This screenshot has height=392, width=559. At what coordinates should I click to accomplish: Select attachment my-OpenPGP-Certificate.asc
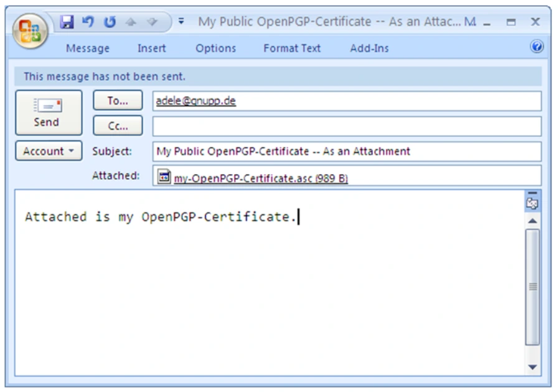click(x=261, y=178)
